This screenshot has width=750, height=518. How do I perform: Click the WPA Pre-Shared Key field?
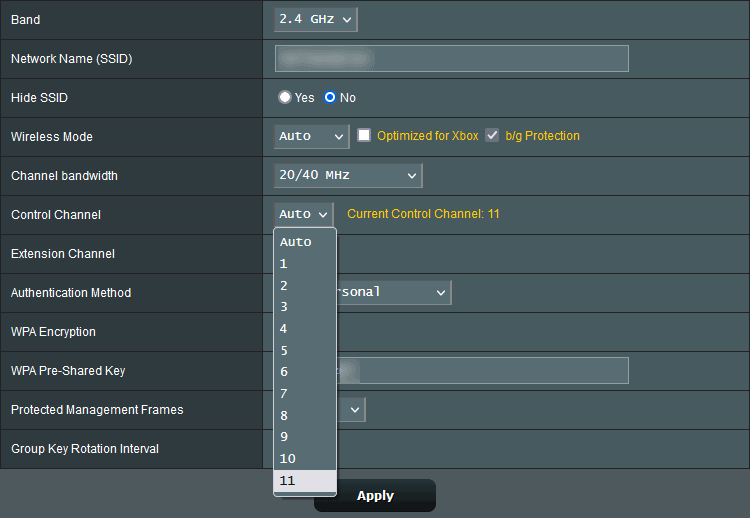point(490,371)
